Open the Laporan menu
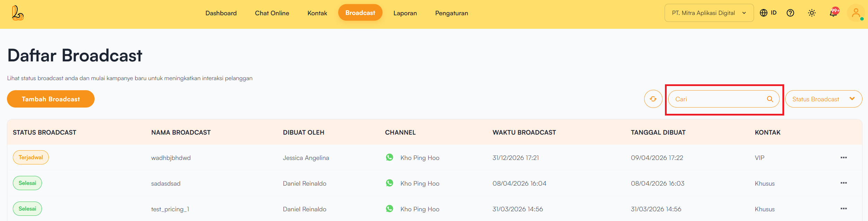This screenshot has height=221, width=868. pos(405,13)
